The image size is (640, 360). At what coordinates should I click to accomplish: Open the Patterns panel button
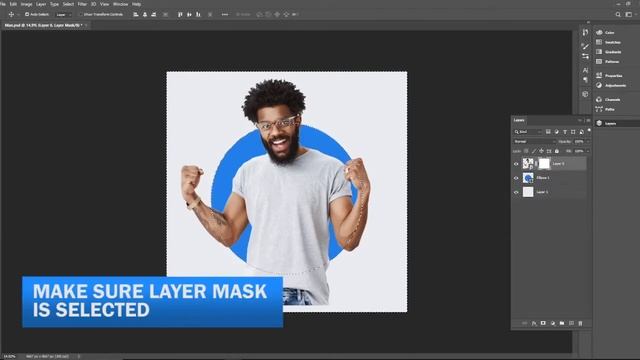point(607,62)
